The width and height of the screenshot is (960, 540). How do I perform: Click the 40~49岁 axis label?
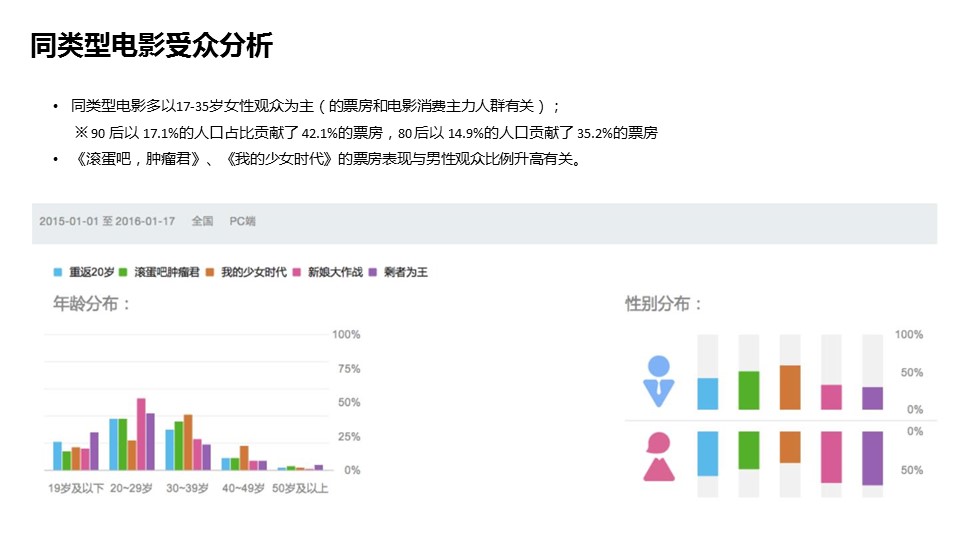tap(243, 488)
